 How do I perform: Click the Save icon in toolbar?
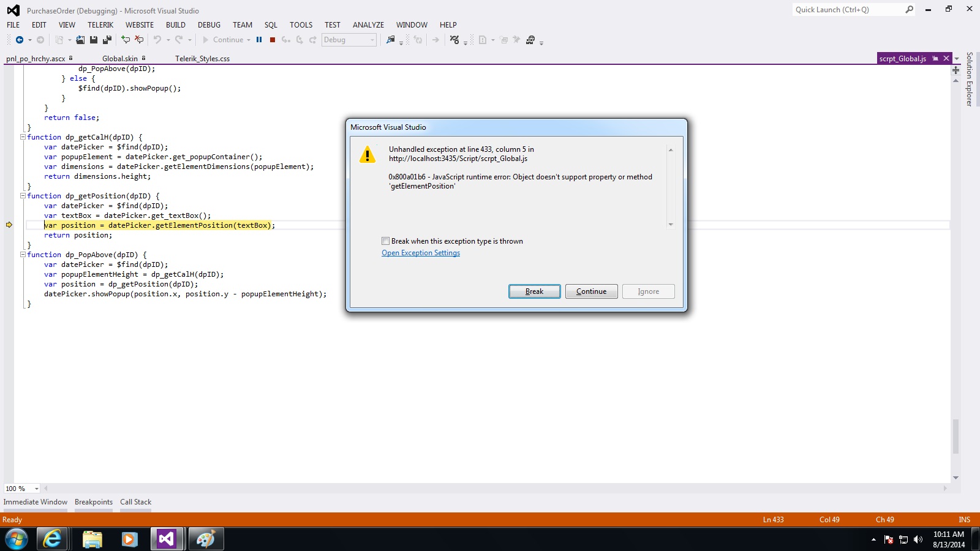pos(94,40)
